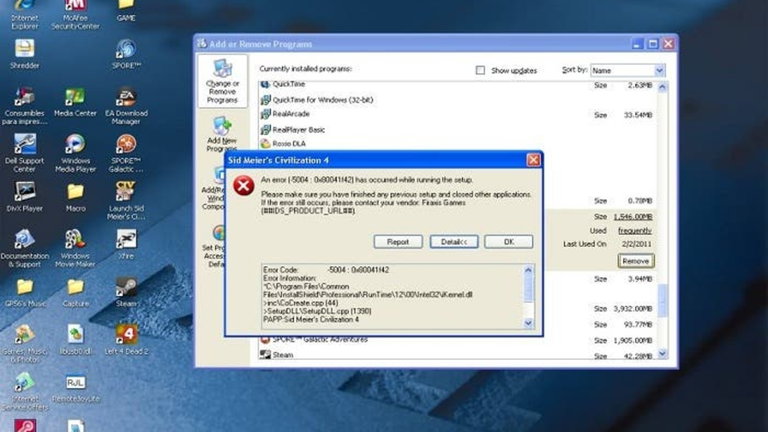
Task: Open the Capture folder
Action: 75,292
